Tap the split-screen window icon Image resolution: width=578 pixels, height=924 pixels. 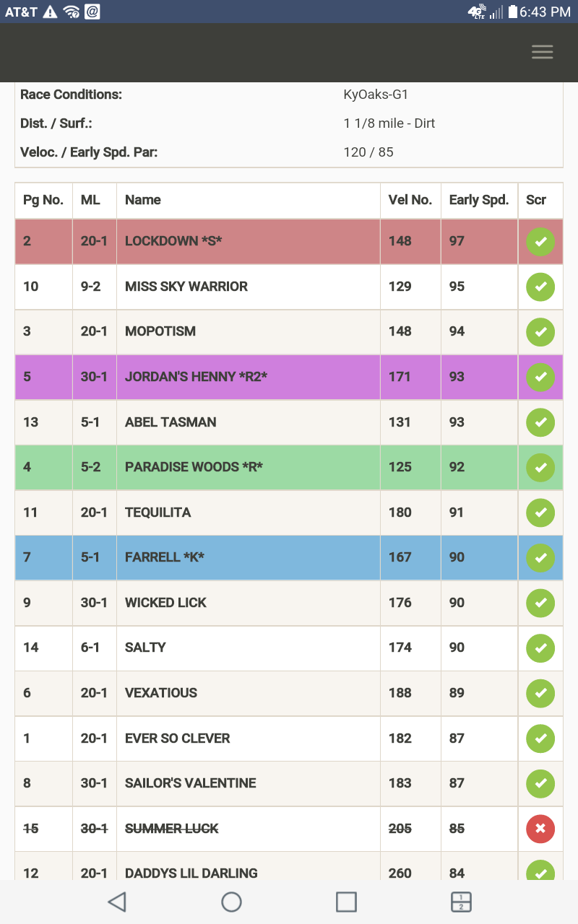[461, 902]
